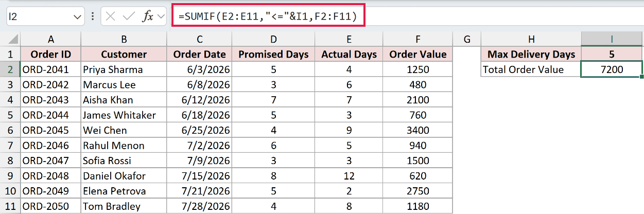Viewport: 644px width, 214px height.
Task: Select order date 6/12/2026
Action: point(199,100)
